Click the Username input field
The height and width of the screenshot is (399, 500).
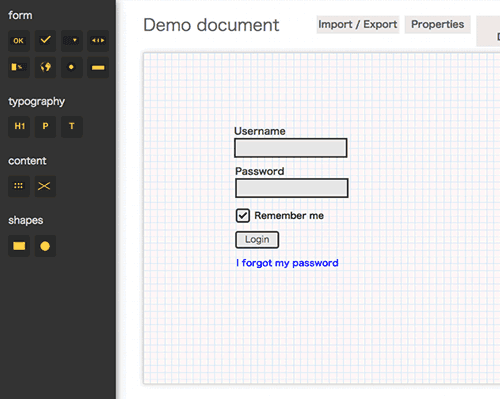291,148
